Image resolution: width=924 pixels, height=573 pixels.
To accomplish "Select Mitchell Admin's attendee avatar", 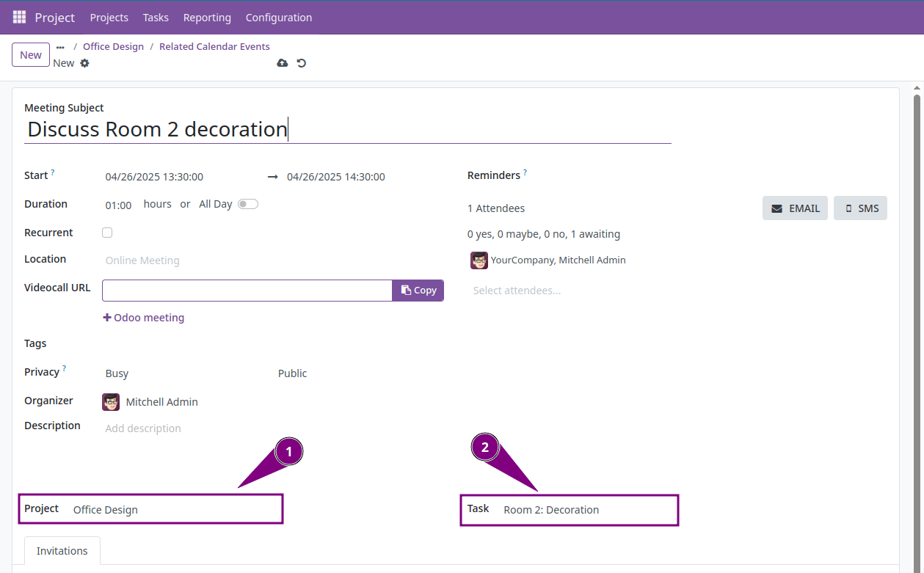I will (479, 260).
